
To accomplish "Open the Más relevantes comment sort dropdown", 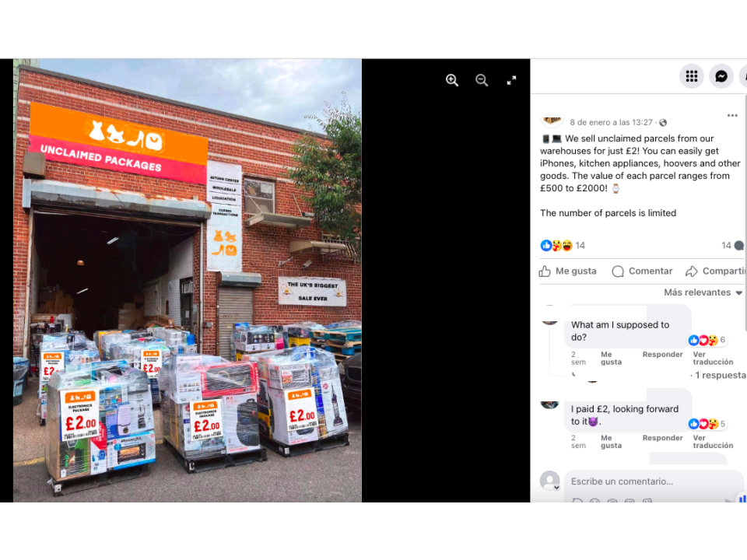I will click(x=703, y=292).
